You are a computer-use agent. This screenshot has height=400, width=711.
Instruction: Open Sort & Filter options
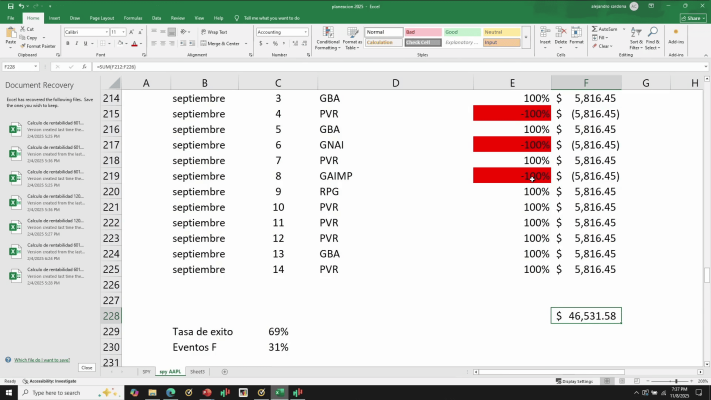click(637, 39)
